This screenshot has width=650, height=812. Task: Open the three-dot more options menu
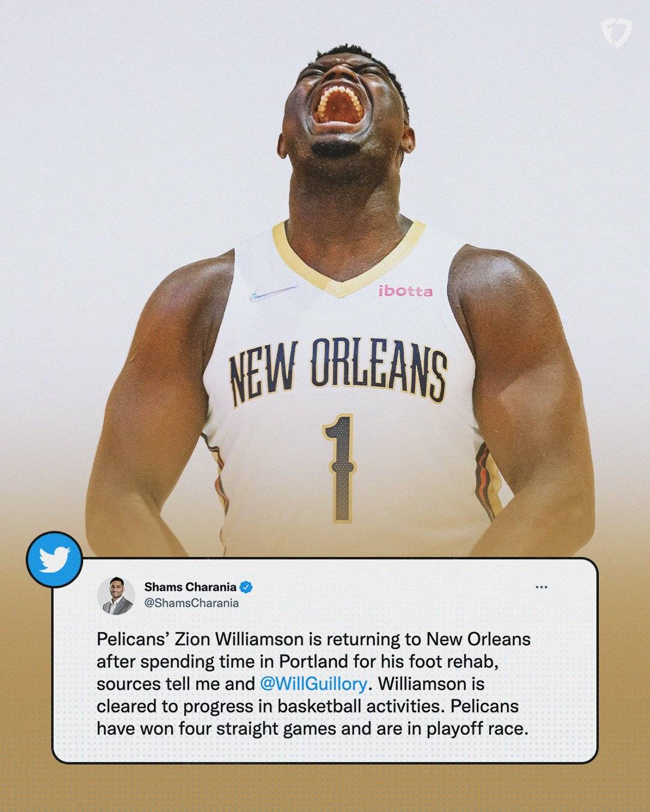(541, 587)
